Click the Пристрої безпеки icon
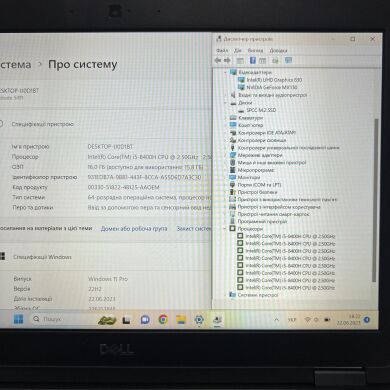The height and width of the screenshot is (390, 390). click(x=233, y=192)
